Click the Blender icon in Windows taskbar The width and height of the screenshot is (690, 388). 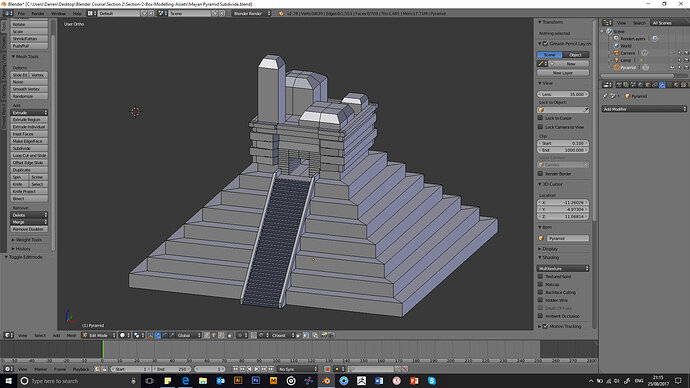(x=326, y=381)
